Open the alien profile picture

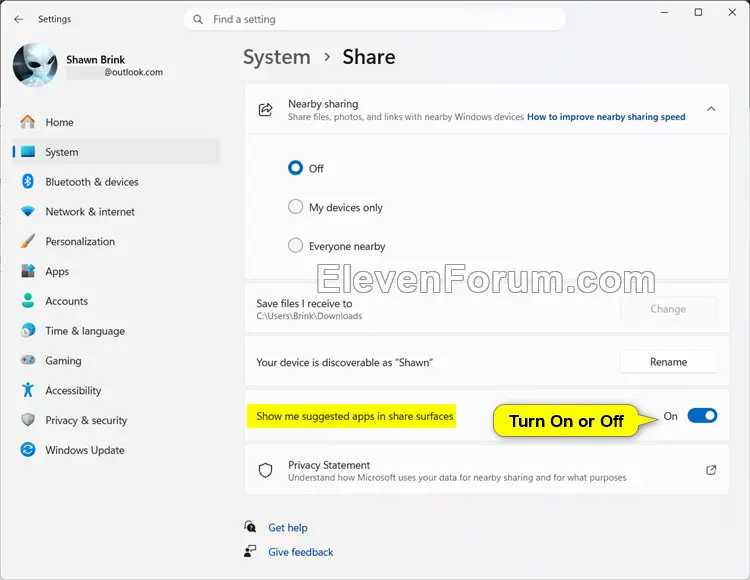tap(35, 65)
